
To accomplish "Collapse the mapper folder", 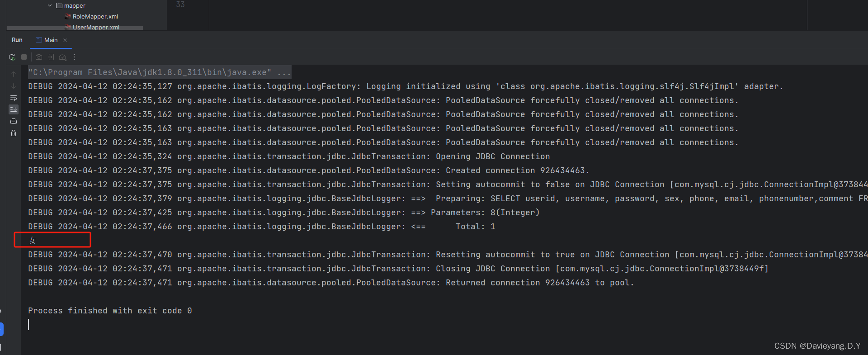I will (x=50, y=5).
